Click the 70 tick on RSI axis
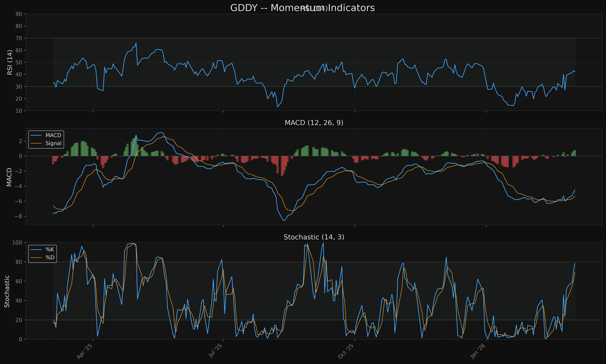The height and width of the screenshot is (364, 606). (19, 38)
